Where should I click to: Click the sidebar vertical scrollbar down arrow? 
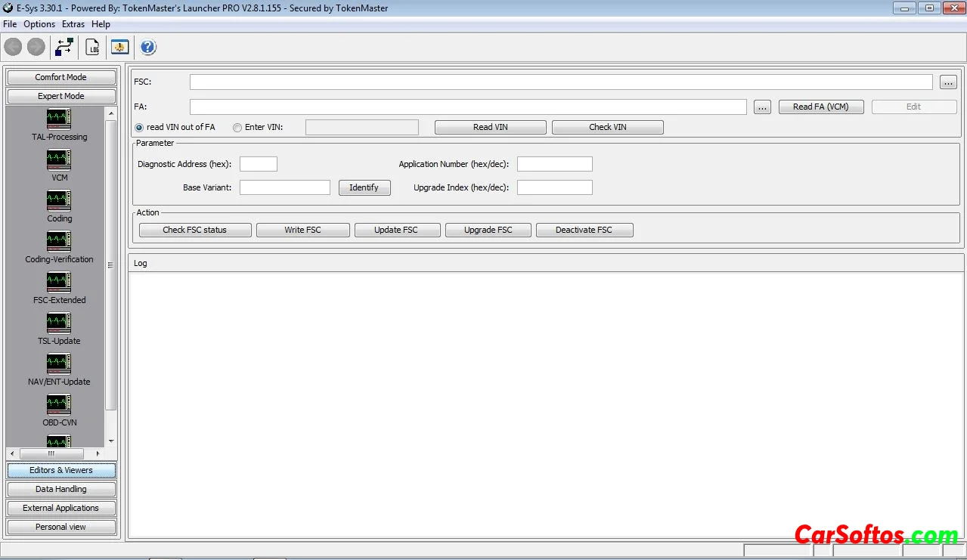tap(111, 441)
